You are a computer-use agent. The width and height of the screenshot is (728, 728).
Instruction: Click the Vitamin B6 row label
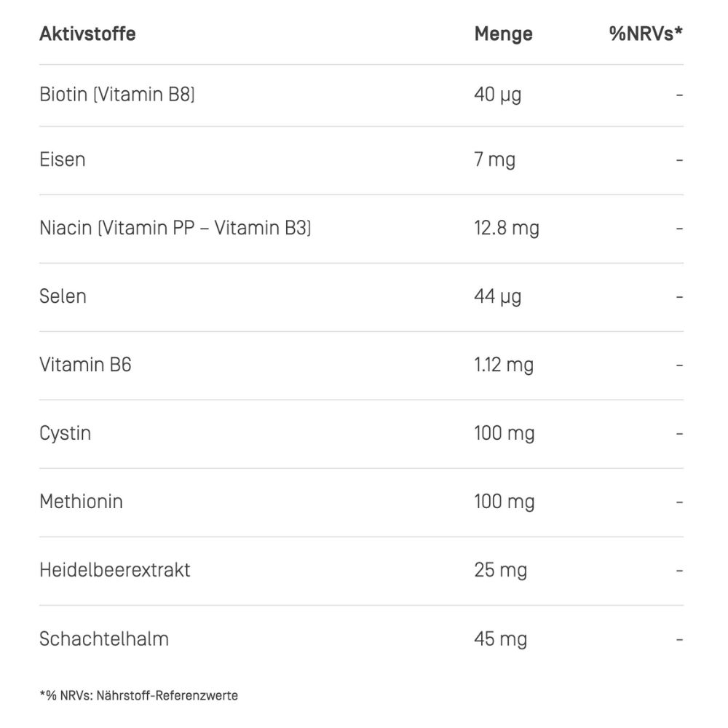coord(85,365)
